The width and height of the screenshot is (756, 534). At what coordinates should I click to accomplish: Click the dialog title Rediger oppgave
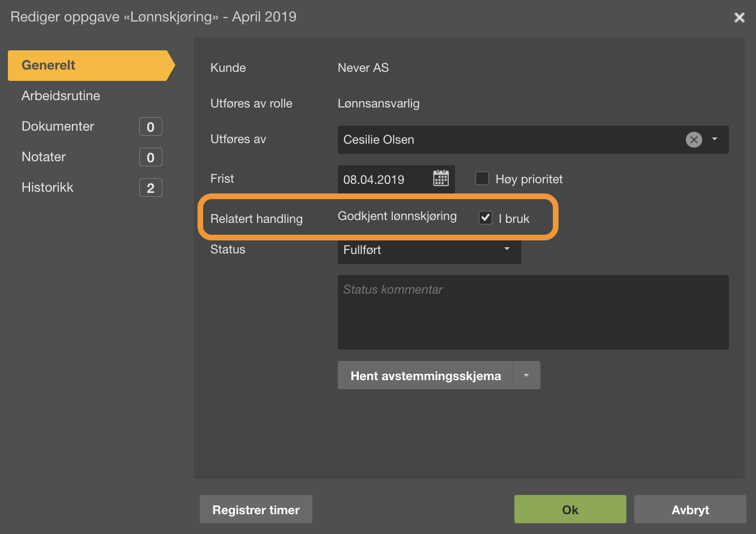click(x=153, y=16)
